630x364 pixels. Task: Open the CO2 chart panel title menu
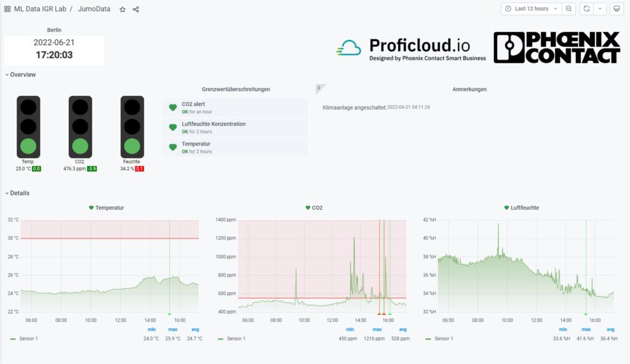point(317,208)
